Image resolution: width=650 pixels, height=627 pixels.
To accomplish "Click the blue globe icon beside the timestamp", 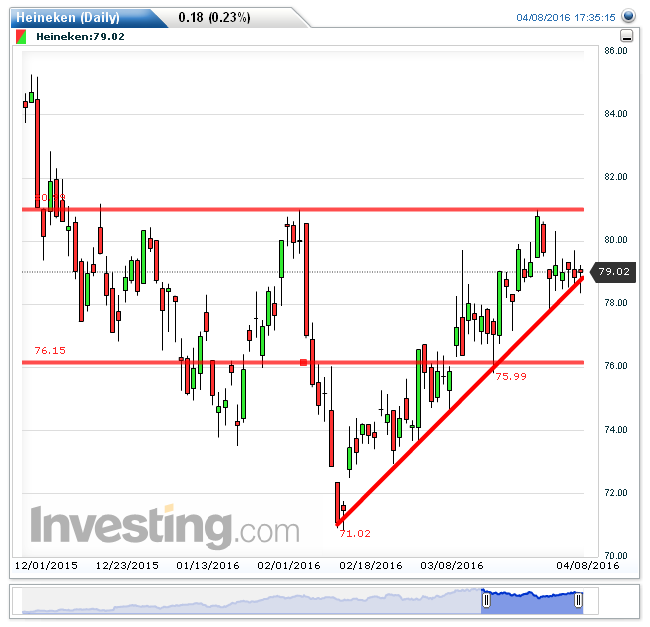I will [628, 16].
